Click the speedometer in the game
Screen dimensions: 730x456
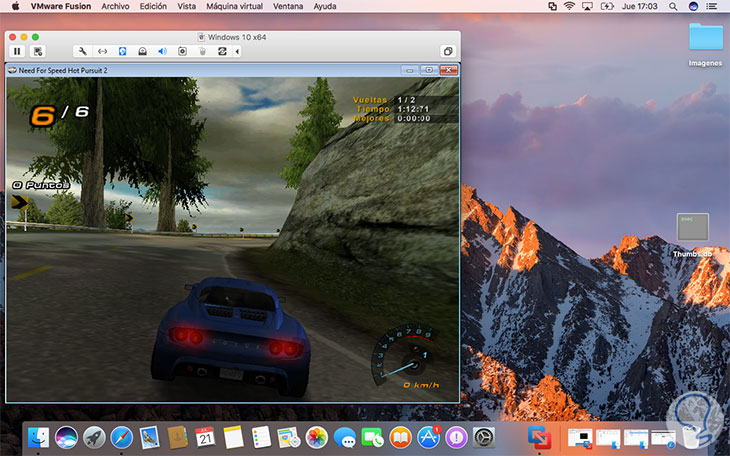[404, 354]
